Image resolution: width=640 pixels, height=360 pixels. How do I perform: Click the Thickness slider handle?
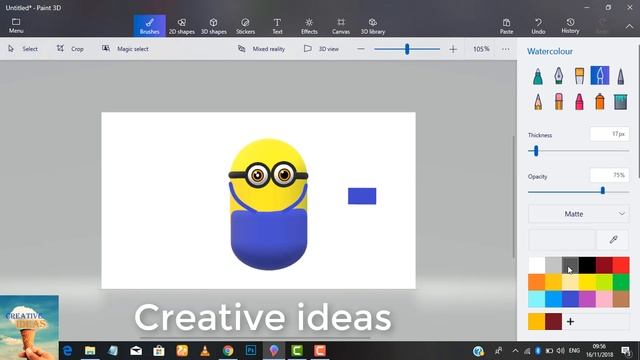coord(536,151)
